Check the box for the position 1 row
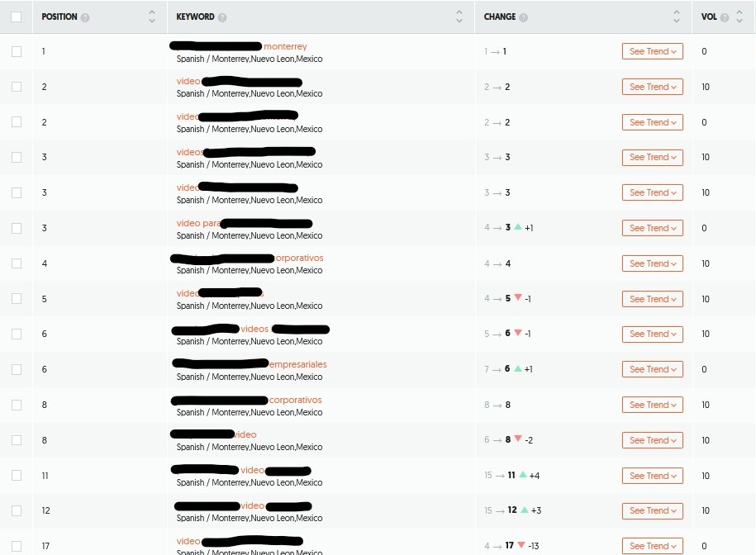 [x=17, y=51]
